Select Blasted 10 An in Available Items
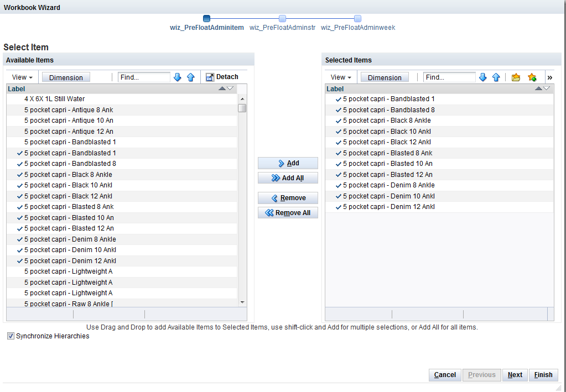Image resolution: width=566 pixels, height=392 pixels. tap(122, 218)
